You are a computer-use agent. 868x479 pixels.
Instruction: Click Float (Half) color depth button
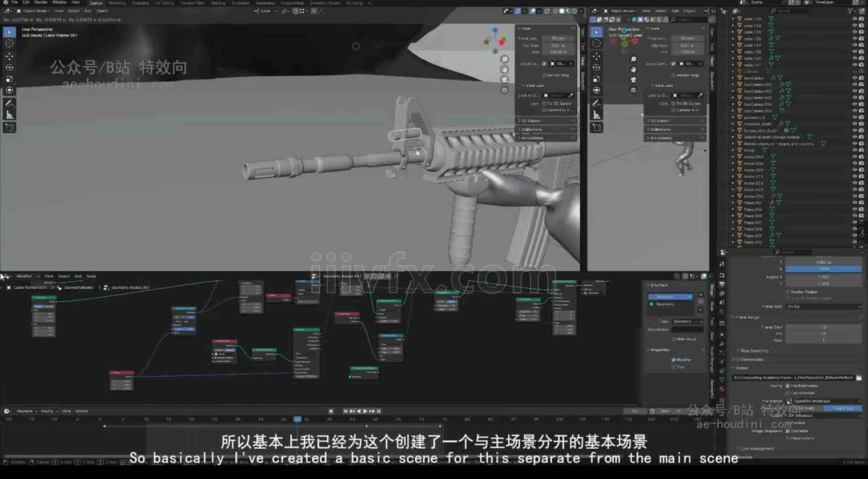click(805, 409)
